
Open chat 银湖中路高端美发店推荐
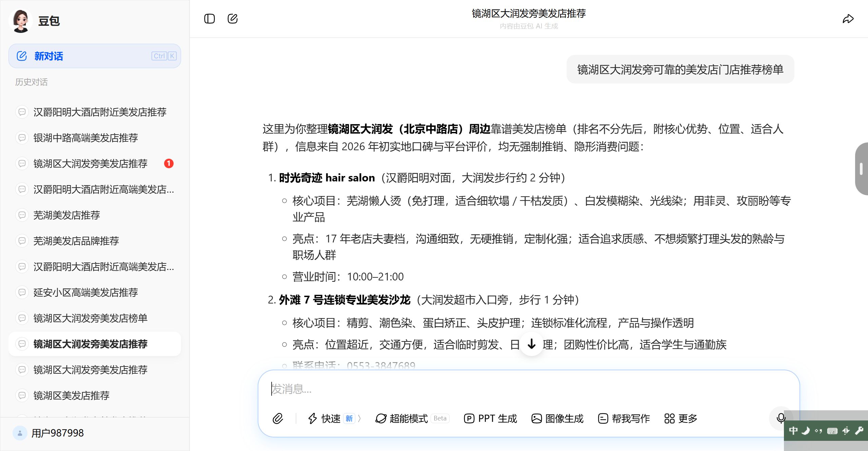(x=95, y=138)
